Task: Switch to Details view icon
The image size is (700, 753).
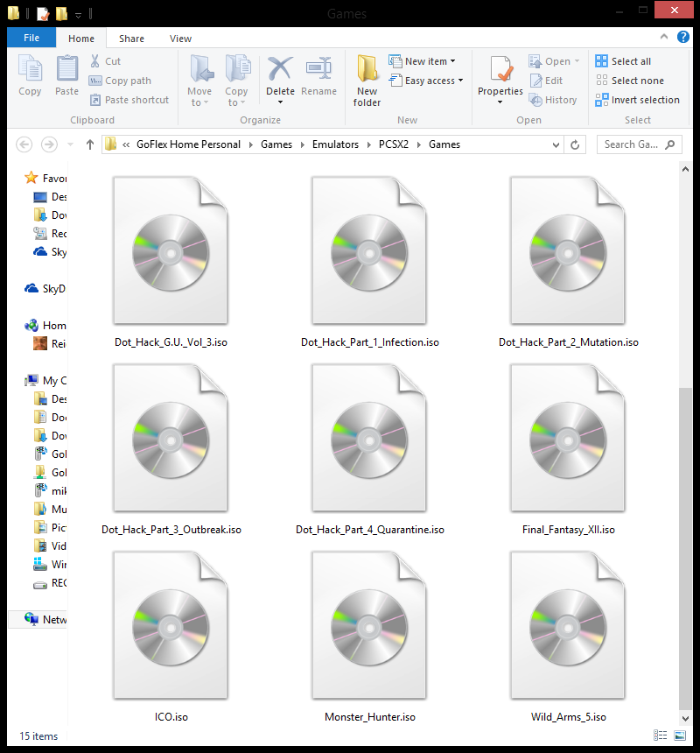Action: tap(660, 735)
